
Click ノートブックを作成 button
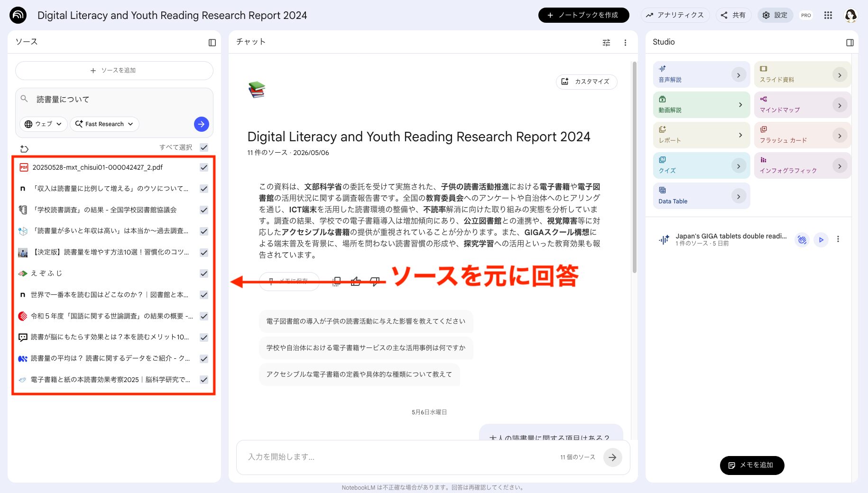point(583,15)
